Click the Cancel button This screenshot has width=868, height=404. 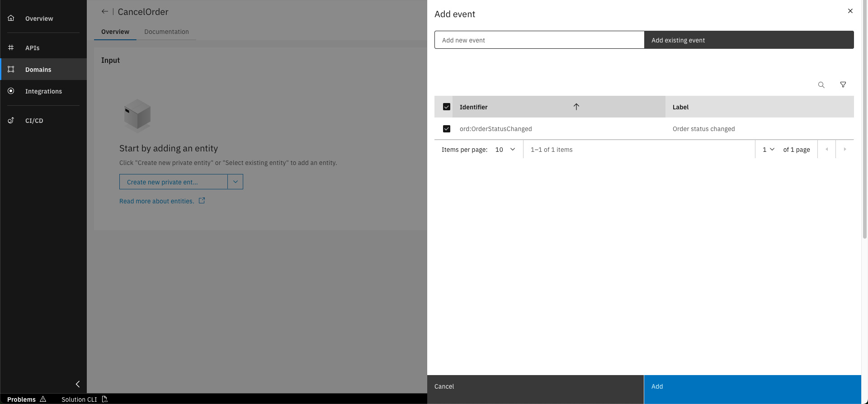click(x=535, y=389)
